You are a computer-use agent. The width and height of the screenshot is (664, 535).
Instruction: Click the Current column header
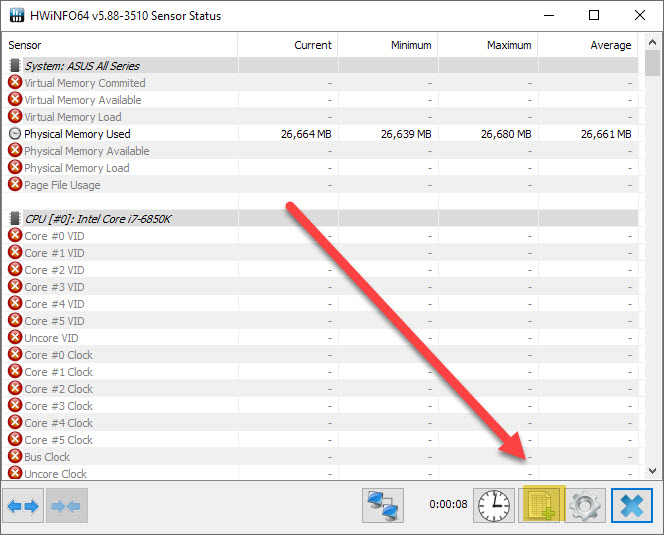click(288, 45)
